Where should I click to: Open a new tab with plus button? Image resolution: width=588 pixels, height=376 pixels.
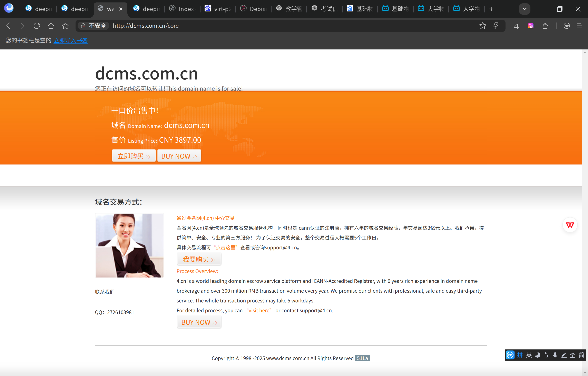491,9
